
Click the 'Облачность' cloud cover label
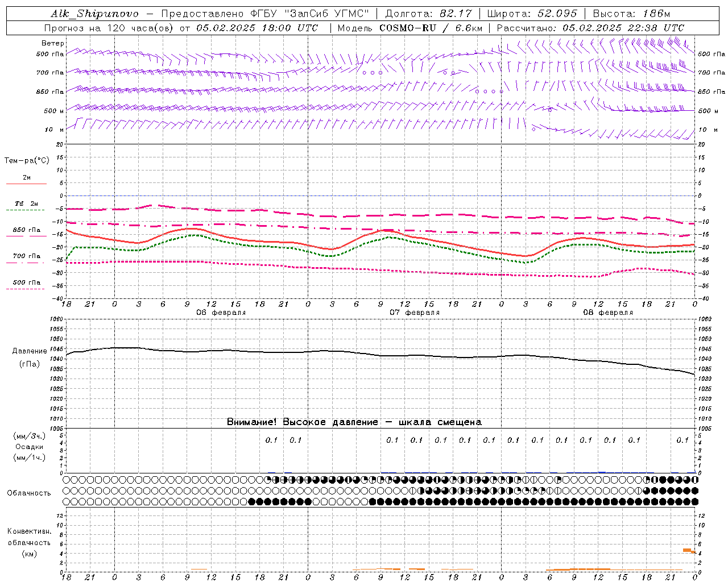tap(29, 493)
